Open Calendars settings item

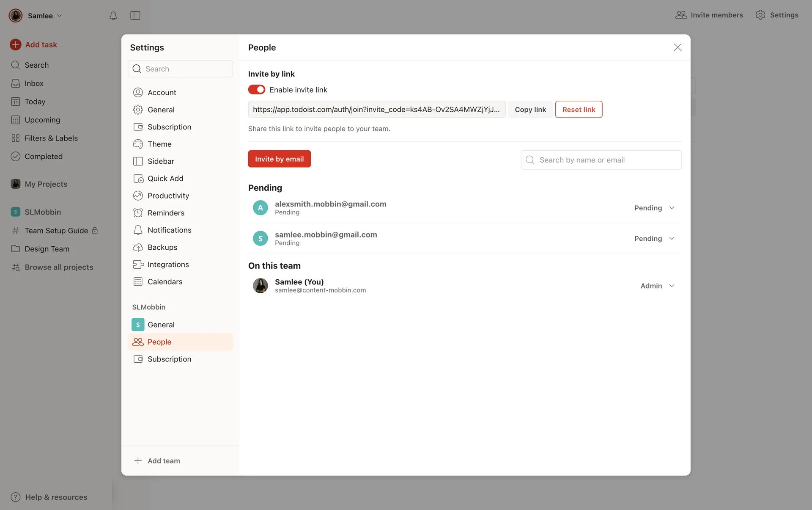165,282
